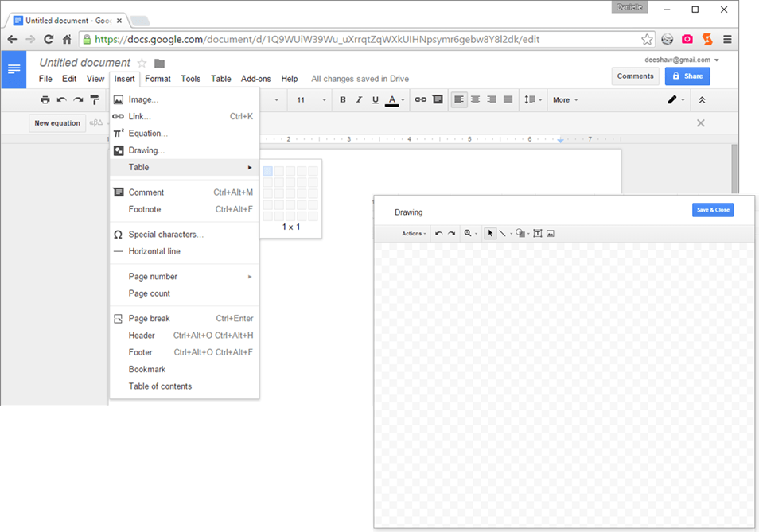This screenshot has width=759, height=532.
Task: Select the text box tool in Drawing
Action: (537, 233)
